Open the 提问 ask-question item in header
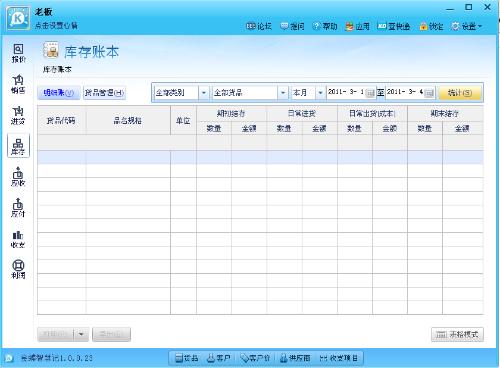500x368 pixels. (292, 26)
